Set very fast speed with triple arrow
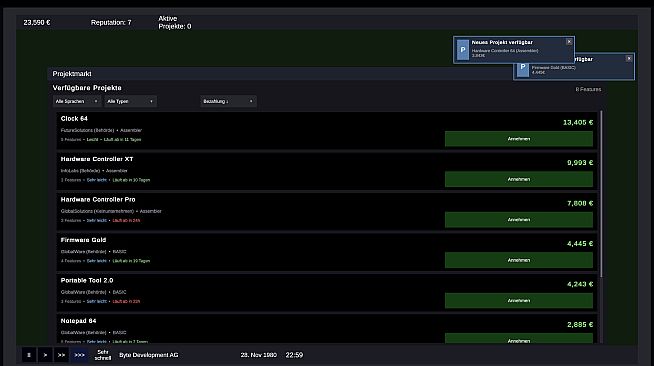 tap(79, 355)
